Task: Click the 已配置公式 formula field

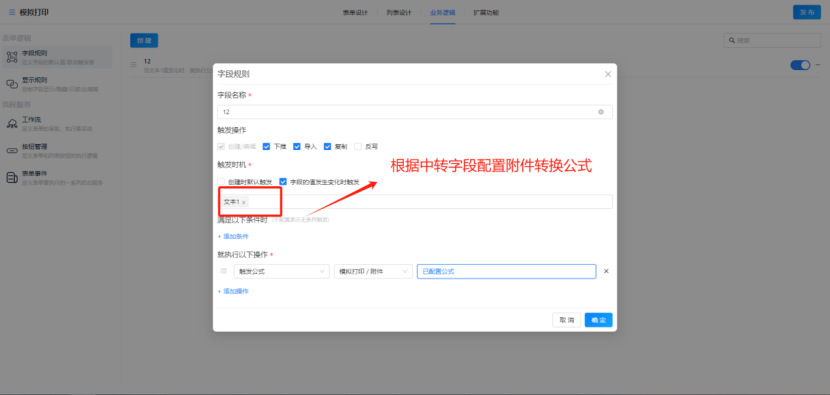Action: pos(507,271)
